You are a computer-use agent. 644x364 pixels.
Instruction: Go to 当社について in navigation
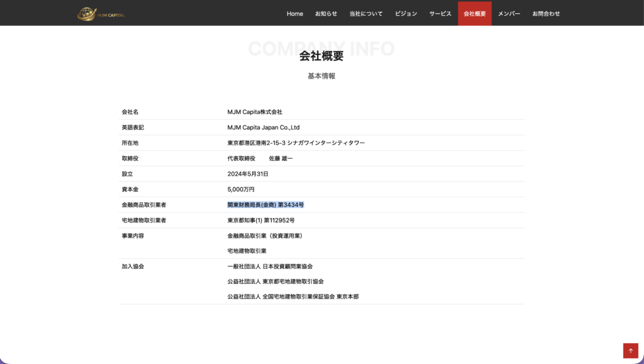click(x=366, y=14)
